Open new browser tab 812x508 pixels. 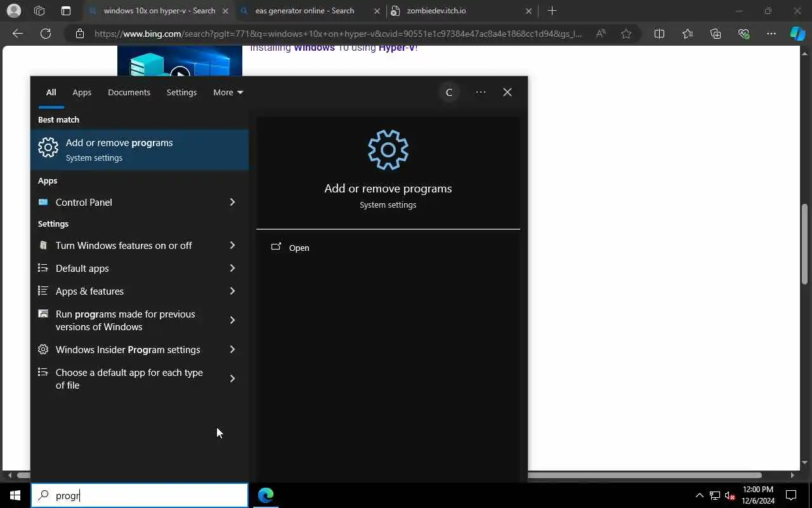coord(552,11)
